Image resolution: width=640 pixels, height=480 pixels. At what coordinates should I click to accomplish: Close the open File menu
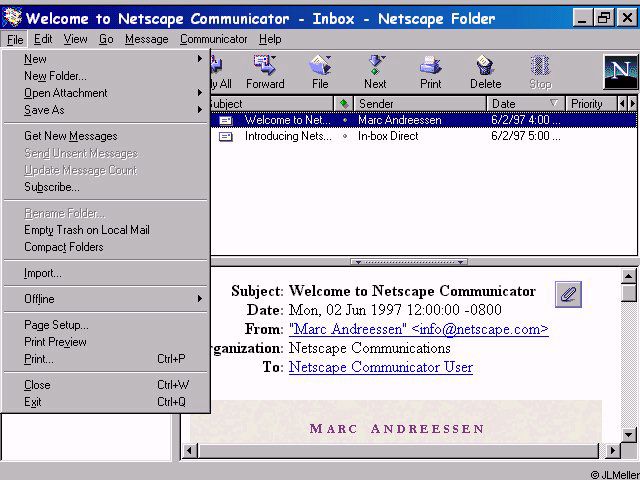click(15, 40)
